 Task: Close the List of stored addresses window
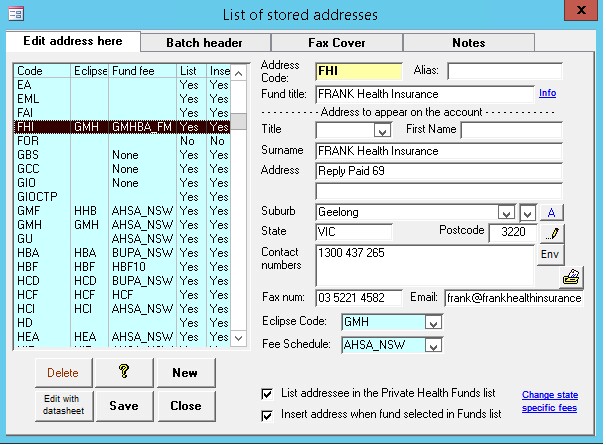pyautogui.click(x=580, y=10)
